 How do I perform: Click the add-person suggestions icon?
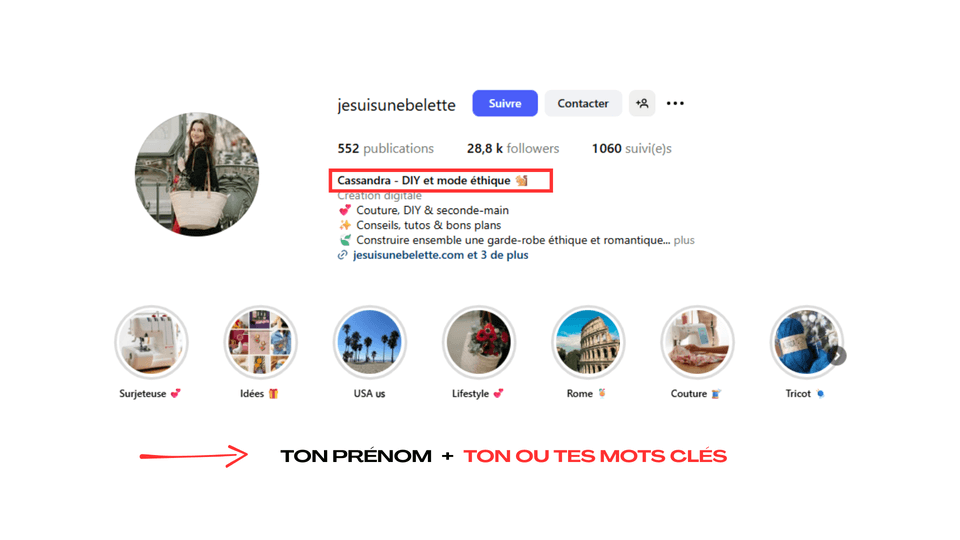pos(642,103)
